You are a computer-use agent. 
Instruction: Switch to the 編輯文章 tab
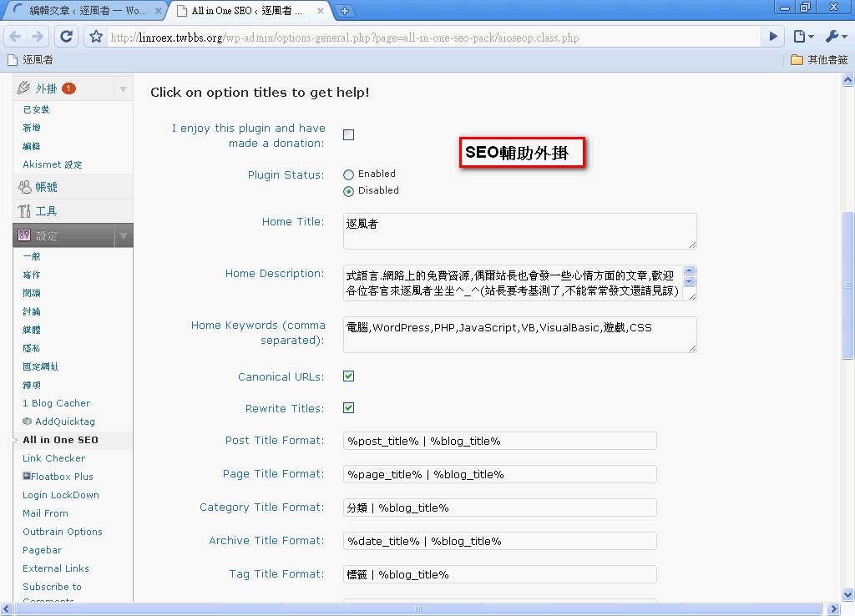click(85, 10)
